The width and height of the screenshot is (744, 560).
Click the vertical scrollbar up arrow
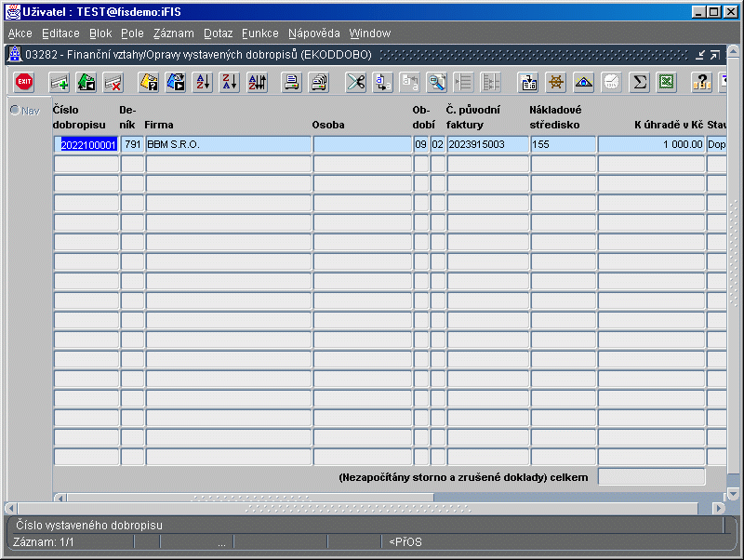733,50
